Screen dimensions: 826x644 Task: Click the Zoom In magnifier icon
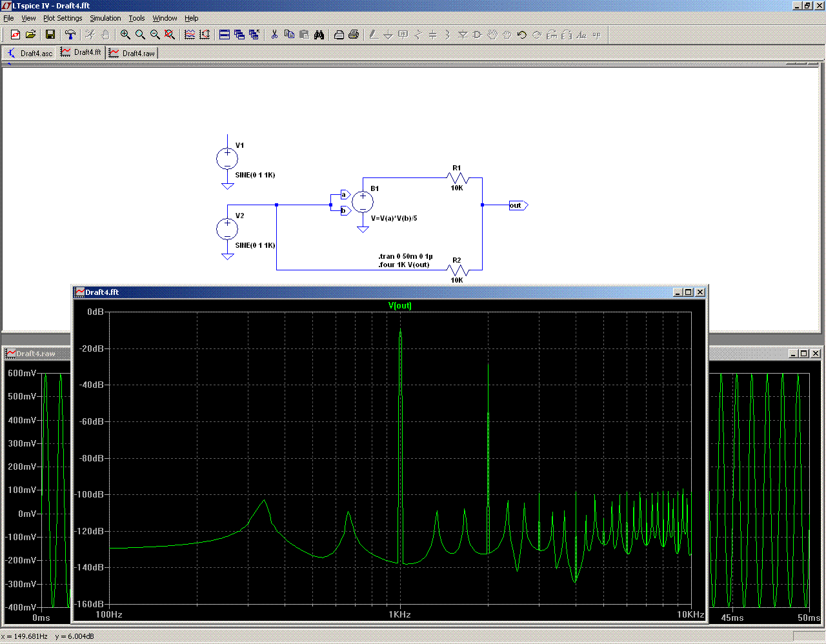pos(125,35)
